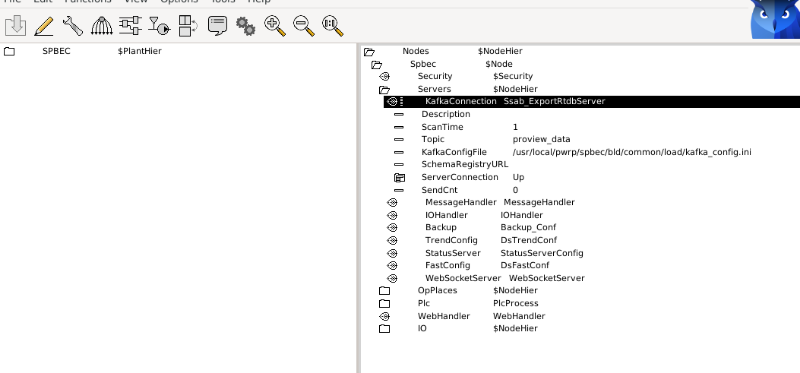Click the ServerConnection enum attribute icon
Screen dimensions: 800x373
tap(399, 178)
